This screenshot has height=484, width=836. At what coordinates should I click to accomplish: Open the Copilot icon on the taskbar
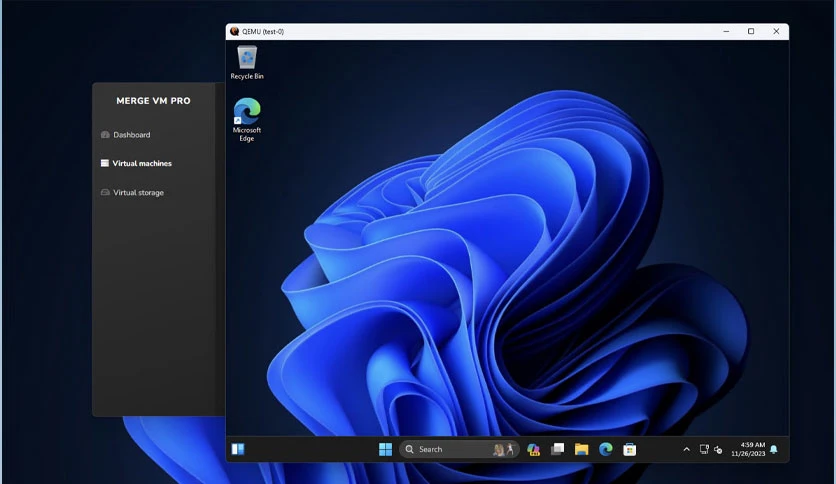click(533, 449)
